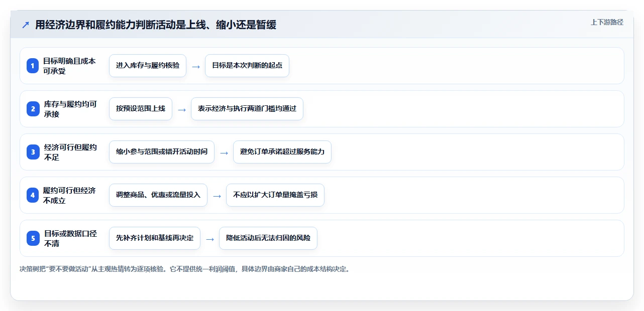The height and width of the screenshot is (311, 644).
Task: Select the 进入库存与履约核验 box
Action: click(148, 66)
